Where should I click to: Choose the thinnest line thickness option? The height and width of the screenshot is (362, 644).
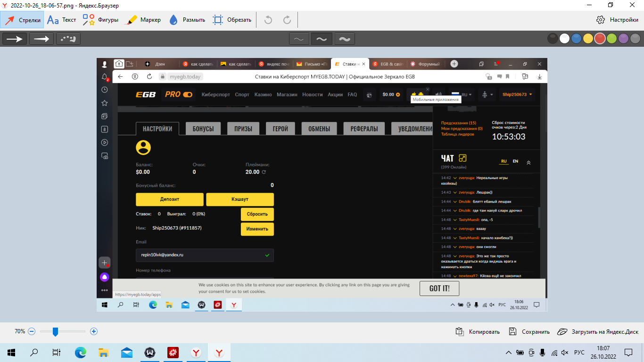(299, 39)
